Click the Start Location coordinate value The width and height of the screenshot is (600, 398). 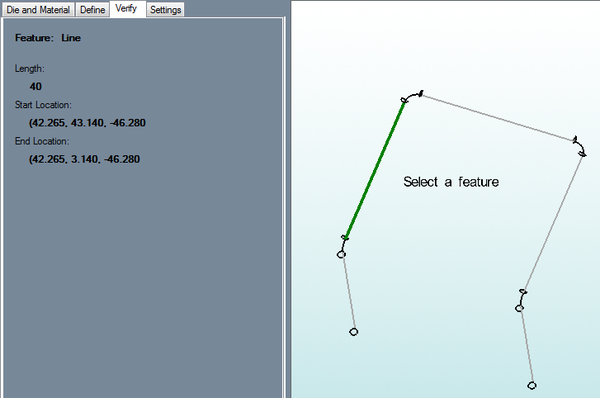click(87, 123)
